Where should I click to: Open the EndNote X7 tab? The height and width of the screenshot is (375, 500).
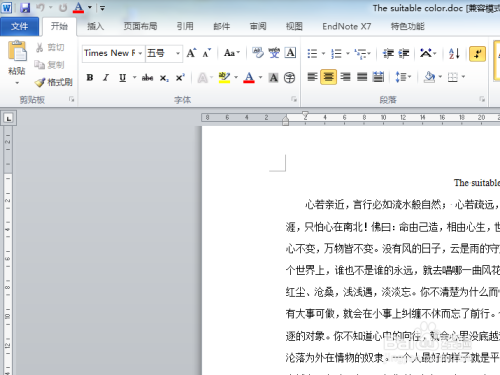click(x=347, y=26)
